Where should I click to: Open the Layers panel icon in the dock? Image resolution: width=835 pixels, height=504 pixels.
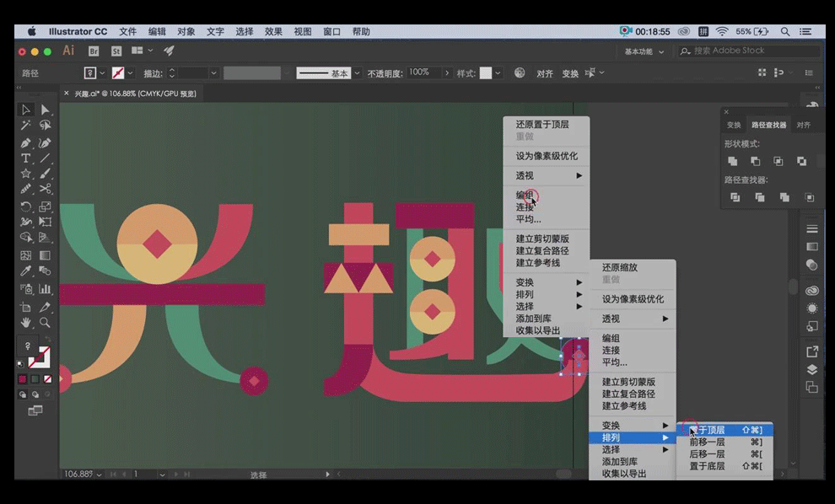812,369
